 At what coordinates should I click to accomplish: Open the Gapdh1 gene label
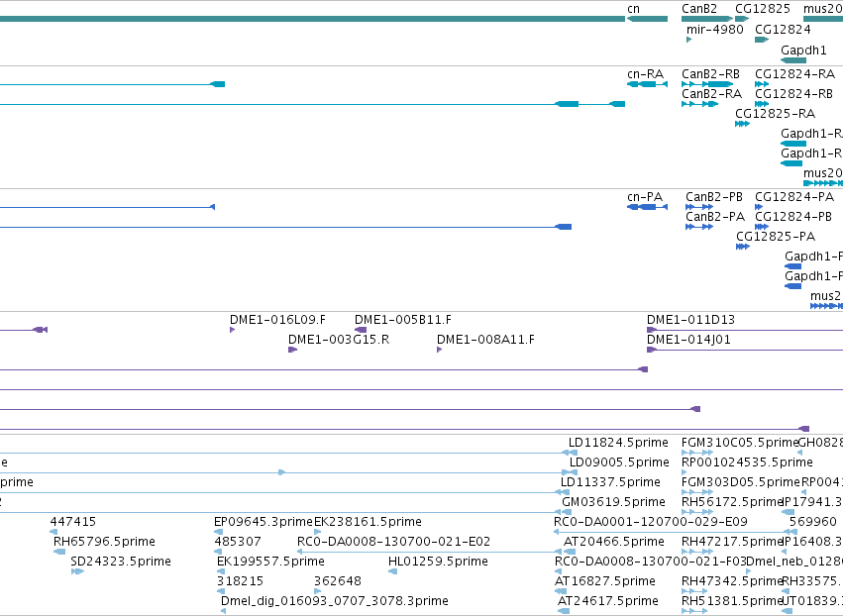[x=803, y=50]
